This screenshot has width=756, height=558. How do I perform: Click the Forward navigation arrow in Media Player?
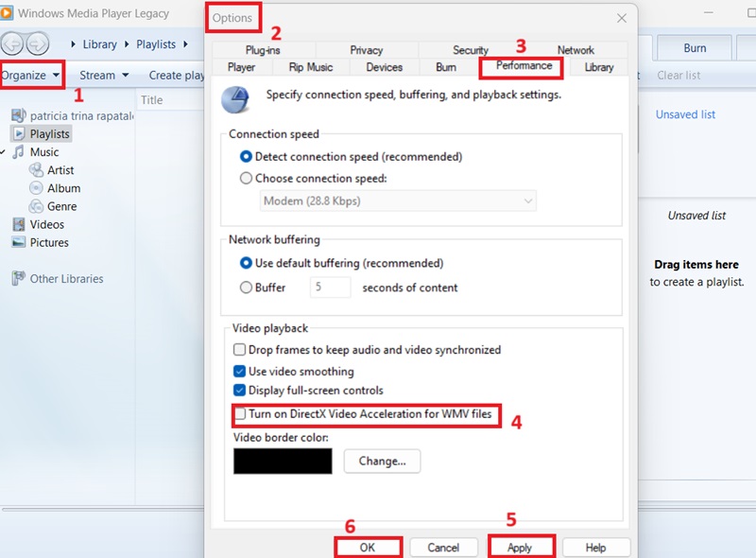pyautogui.click(x=38, y=44)
